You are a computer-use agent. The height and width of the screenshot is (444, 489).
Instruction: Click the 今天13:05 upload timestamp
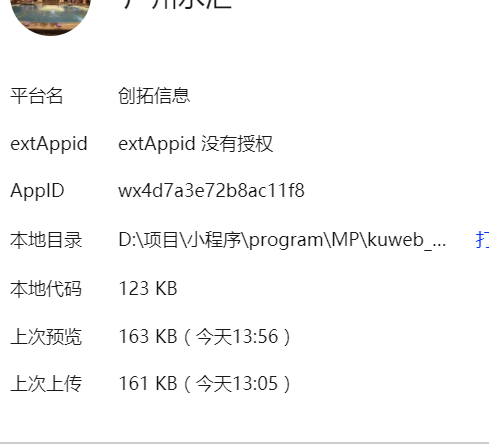(x=237, y=384)
